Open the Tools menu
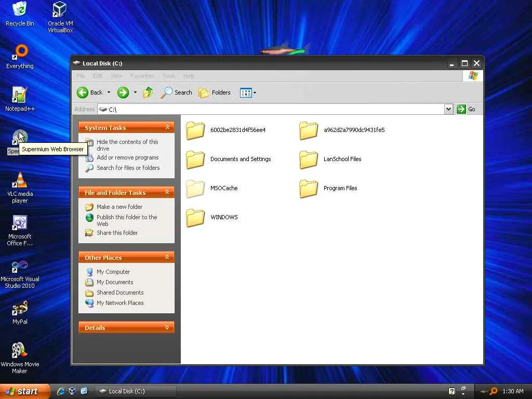This screenshot has height=399, width=532. [x=169, y=76]
